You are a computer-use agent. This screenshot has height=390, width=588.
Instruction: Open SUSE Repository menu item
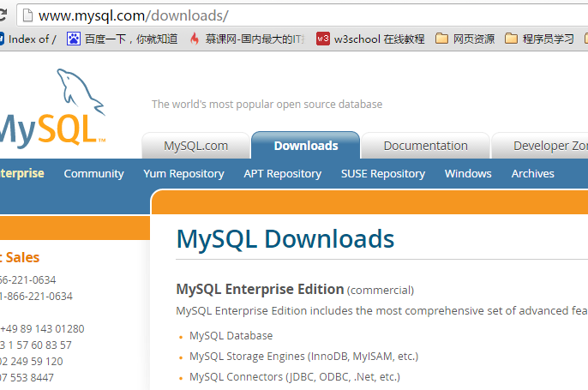383,174
